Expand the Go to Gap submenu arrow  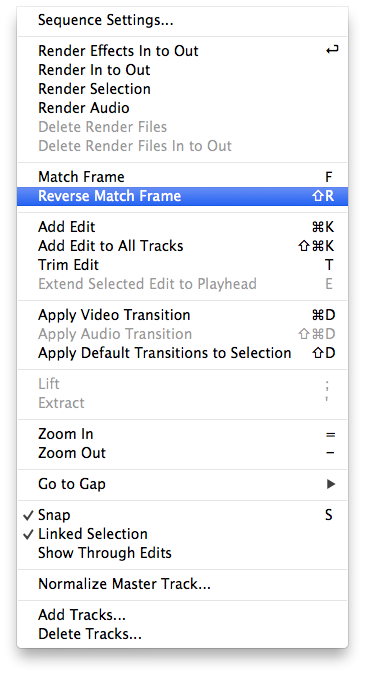(331, 484)
